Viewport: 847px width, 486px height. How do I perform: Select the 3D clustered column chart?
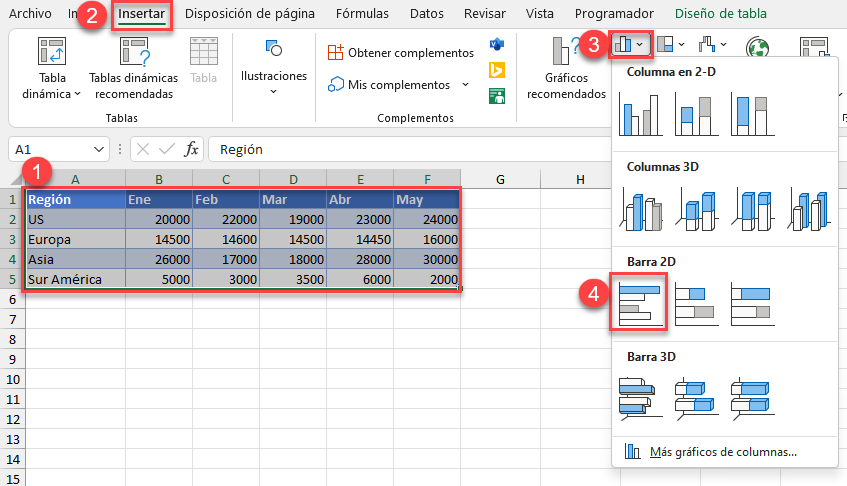tap(641, 209)
